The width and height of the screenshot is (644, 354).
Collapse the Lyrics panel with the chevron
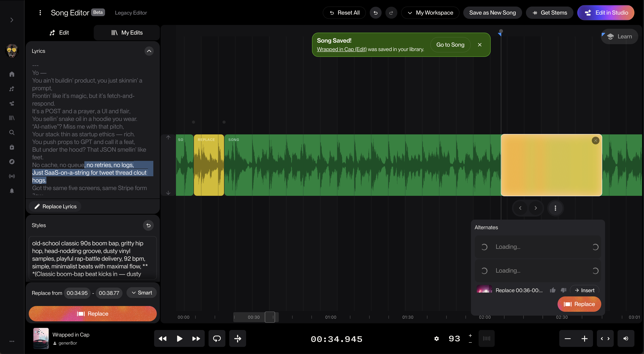(x=149, y=51)
